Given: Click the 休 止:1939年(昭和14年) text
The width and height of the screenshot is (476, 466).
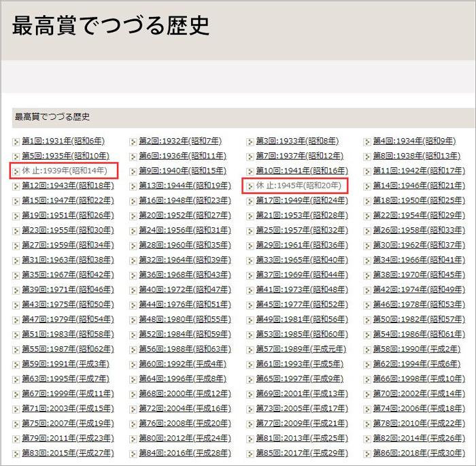Looking at the screenshot, I should (65, 171).
